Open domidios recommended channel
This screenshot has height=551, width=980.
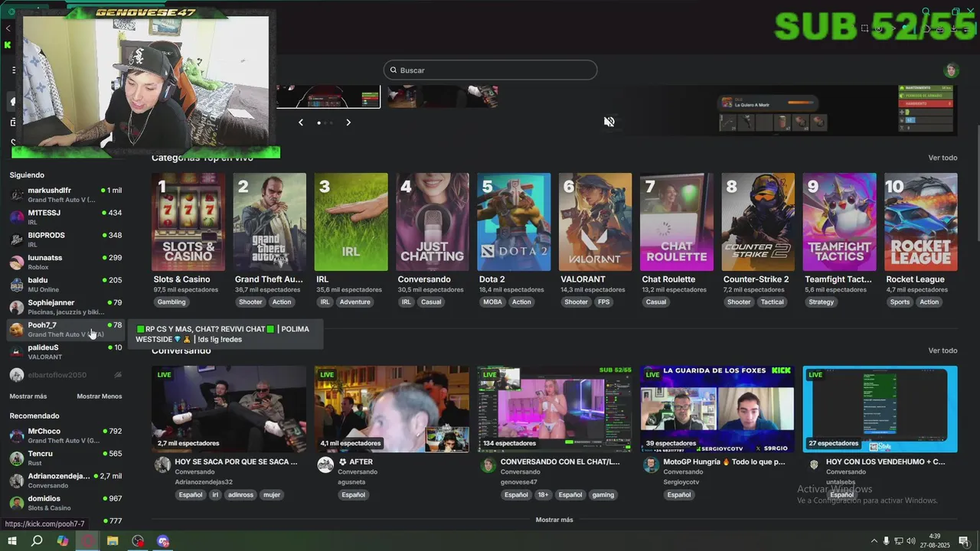coord(65,503)
